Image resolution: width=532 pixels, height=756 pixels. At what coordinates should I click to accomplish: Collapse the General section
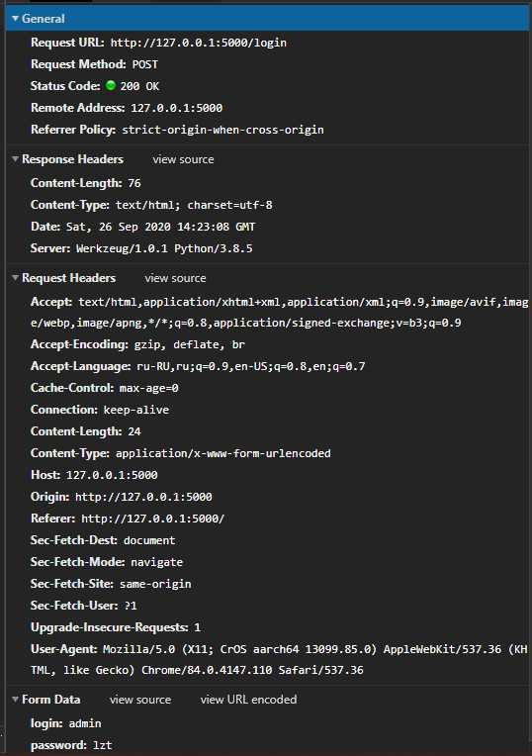pyautogui.click(x=16, y=19)
